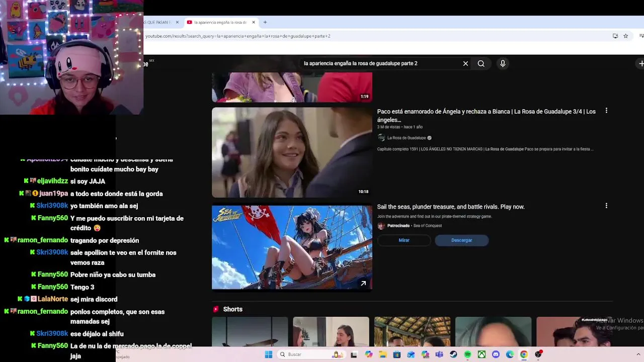Open a new browser tab with plus button
This screenshot has width=644, height=362.
click(265, 22)
